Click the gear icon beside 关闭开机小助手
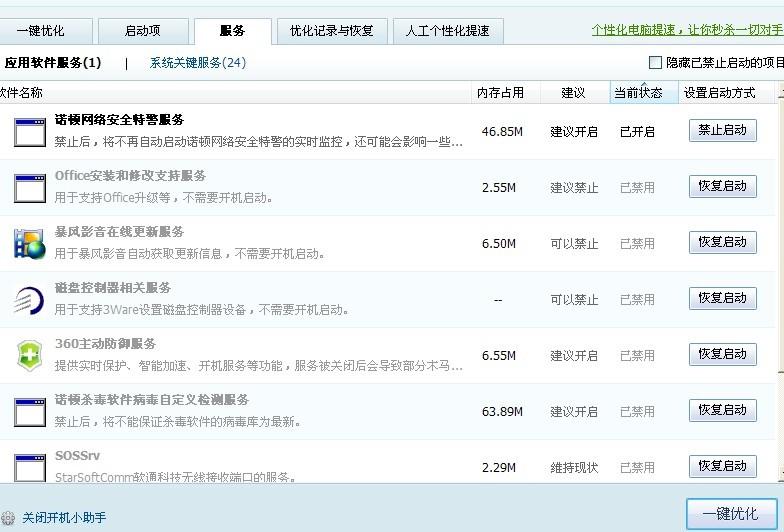The width and height of the screenshot is (784, 532). (8, 518)
